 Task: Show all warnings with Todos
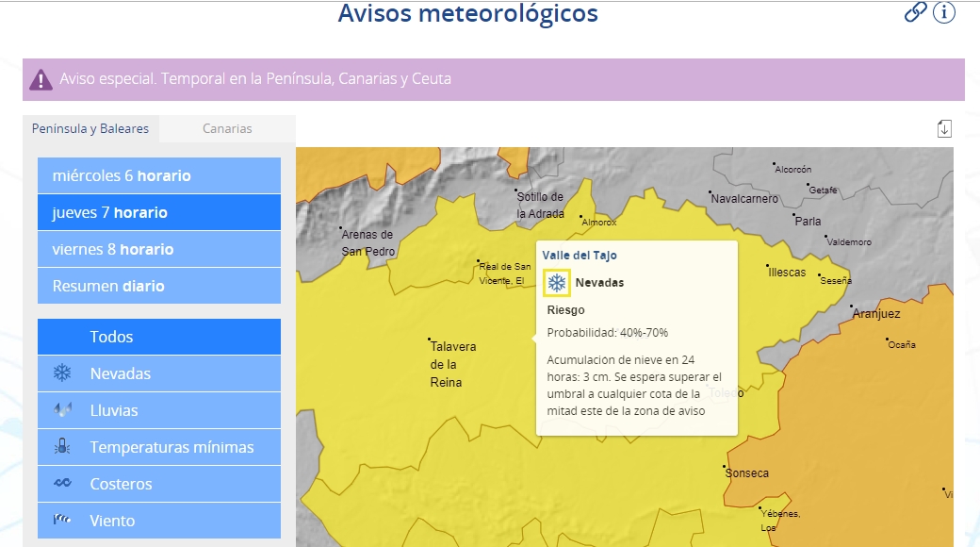click(x=158, y=337)
